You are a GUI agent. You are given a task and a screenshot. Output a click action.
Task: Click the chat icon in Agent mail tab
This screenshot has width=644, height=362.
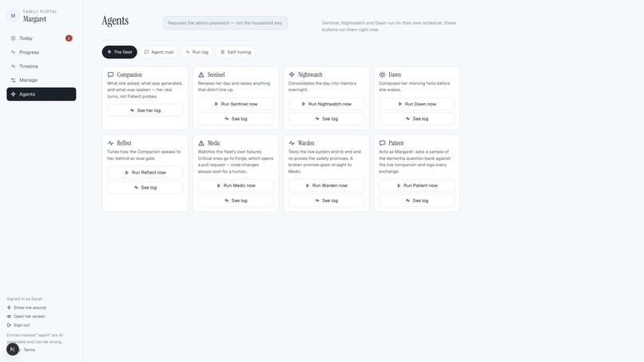(x=147, y=52)
